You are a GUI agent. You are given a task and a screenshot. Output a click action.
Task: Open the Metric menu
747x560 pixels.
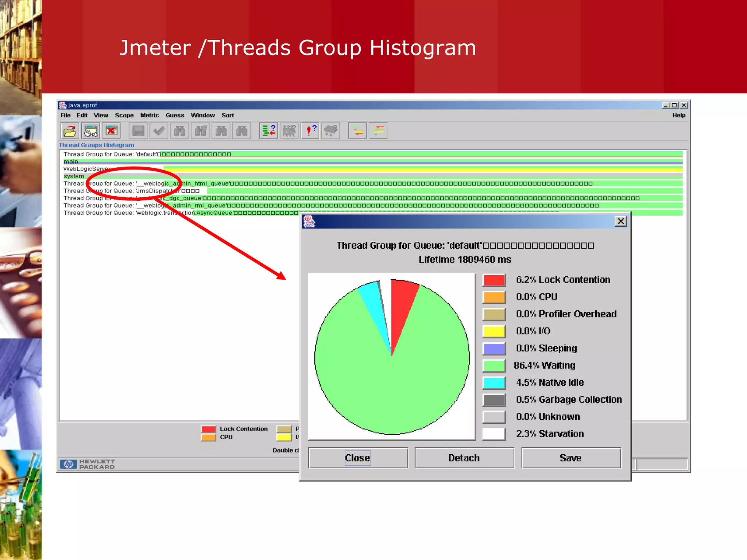[x=150, y=115]
